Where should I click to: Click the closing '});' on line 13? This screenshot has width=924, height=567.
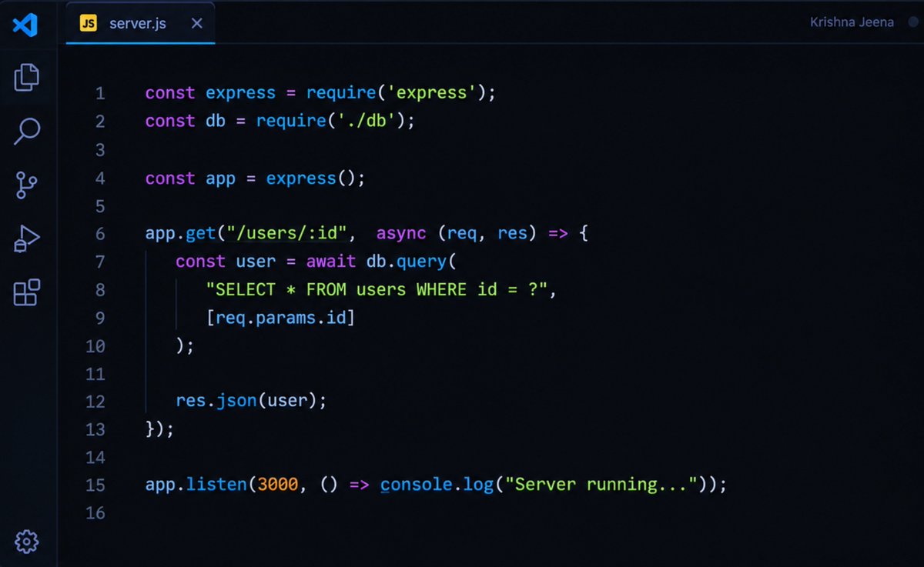160,429
